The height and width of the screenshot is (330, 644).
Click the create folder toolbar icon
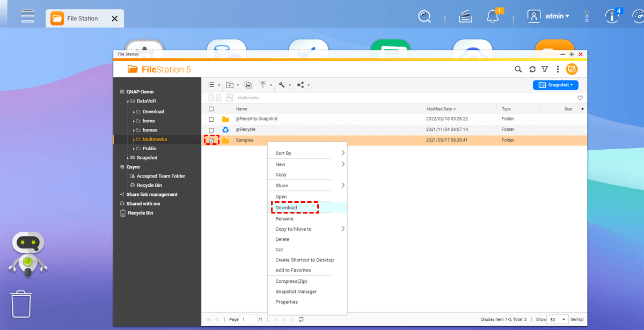pos(230,85)
